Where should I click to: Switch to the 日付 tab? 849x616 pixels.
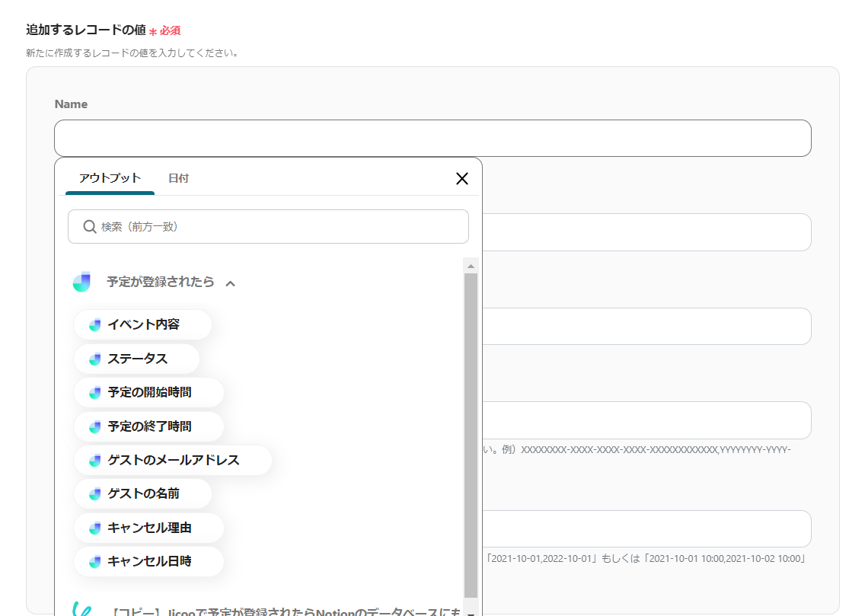pos(178,178)
